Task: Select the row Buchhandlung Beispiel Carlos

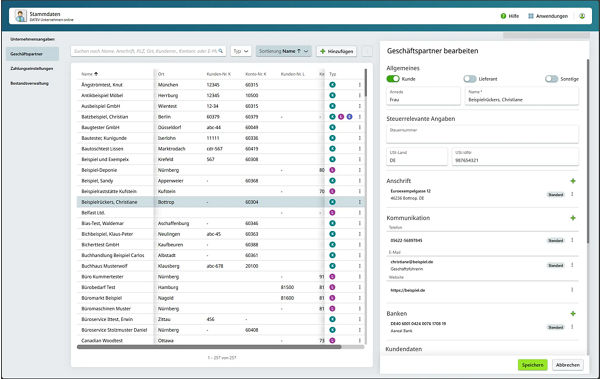Action: [220, 255]
